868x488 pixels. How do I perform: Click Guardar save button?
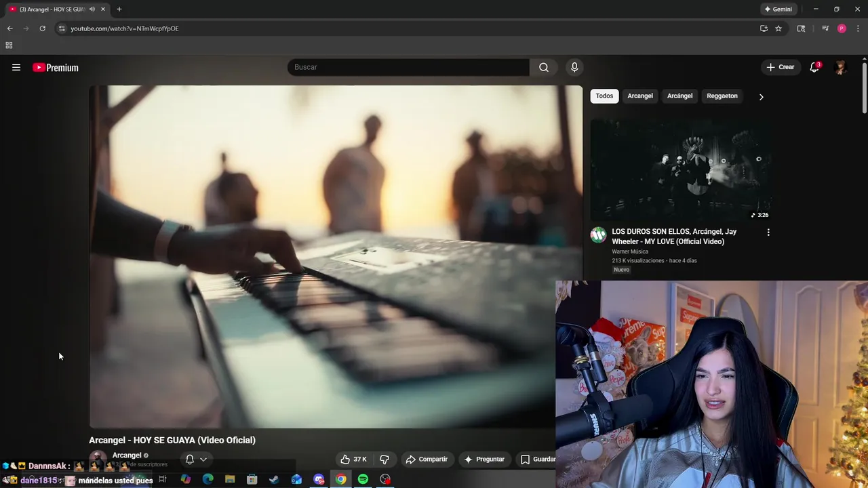click(x=537, y=460)
